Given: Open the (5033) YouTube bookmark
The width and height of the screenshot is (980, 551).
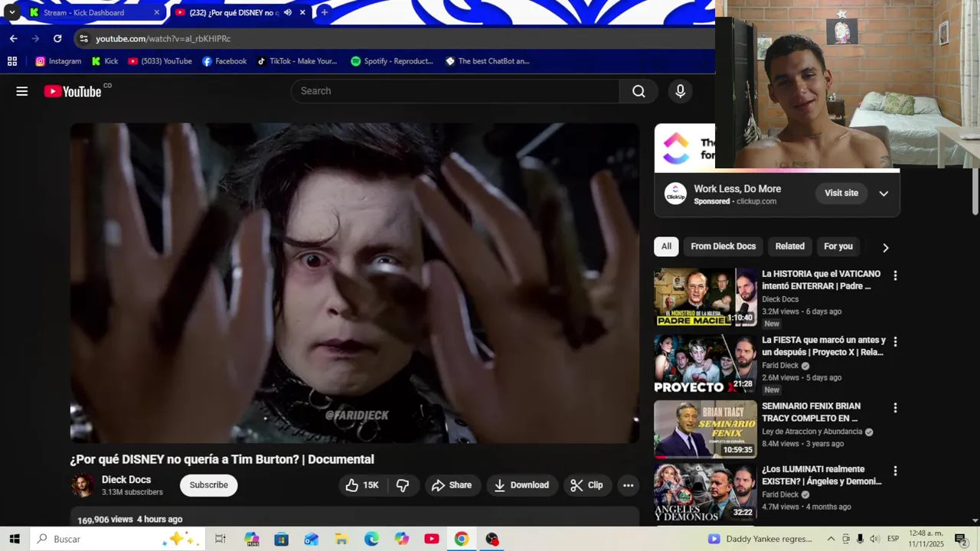Looking at the screenshot, I should click(160, 61).
